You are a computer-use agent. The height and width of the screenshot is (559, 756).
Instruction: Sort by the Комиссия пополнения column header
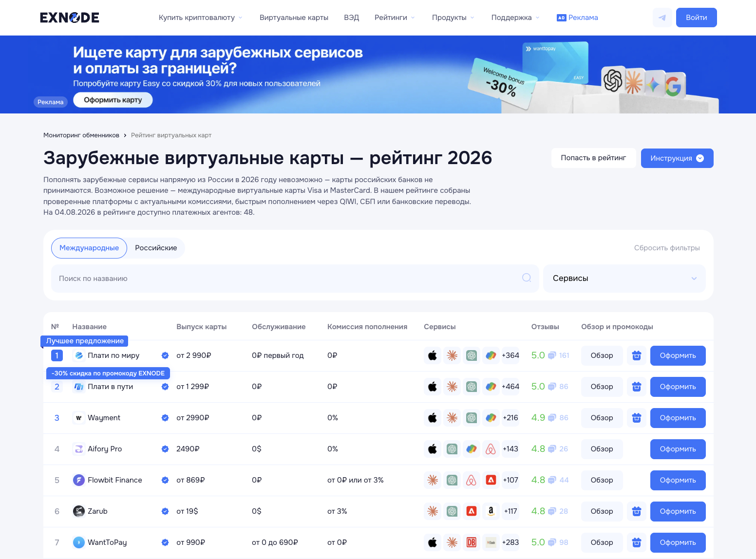pos(367,327)
